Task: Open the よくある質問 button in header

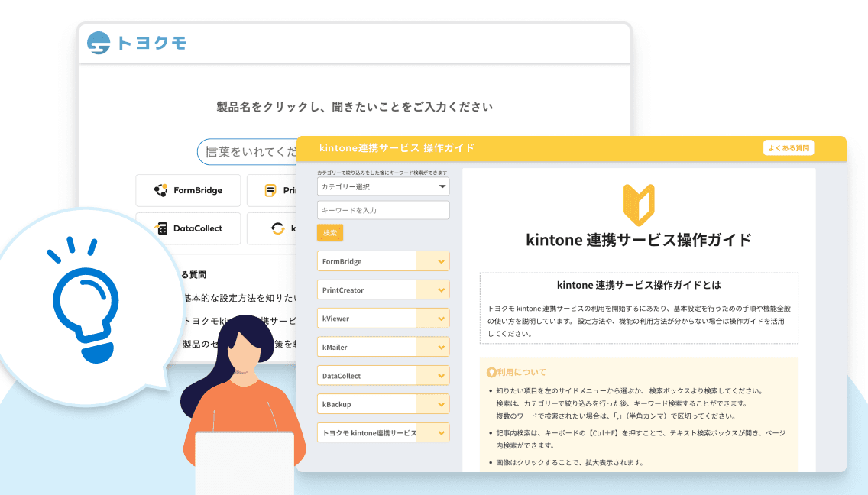Action: pyautogui.click(x=788, y=148)
